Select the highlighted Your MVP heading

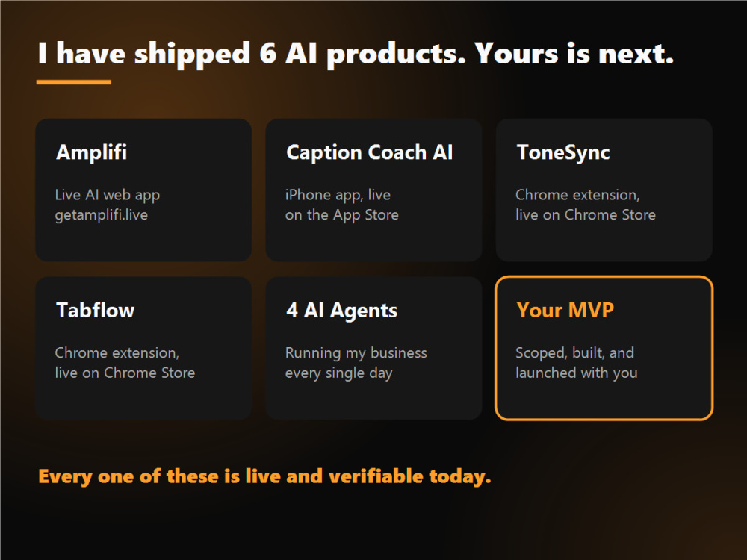coord(565,310)
